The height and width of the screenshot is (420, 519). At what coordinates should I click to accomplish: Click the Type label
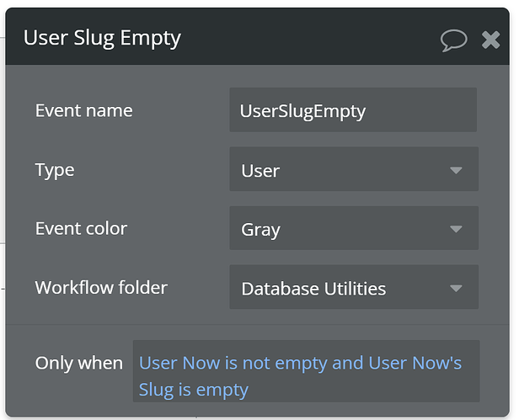click(55, 169)
